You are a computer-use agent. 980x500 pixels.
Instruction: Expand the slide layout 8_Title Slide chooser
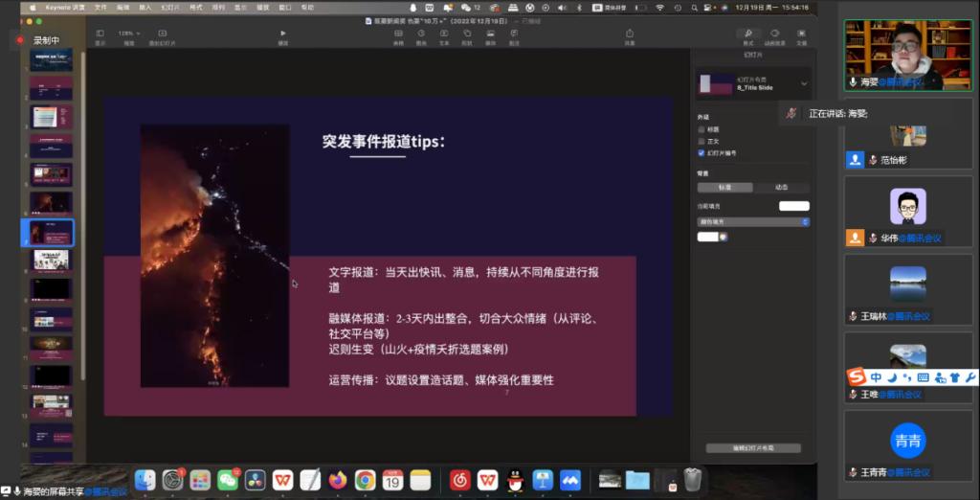[x=803, y=84]
